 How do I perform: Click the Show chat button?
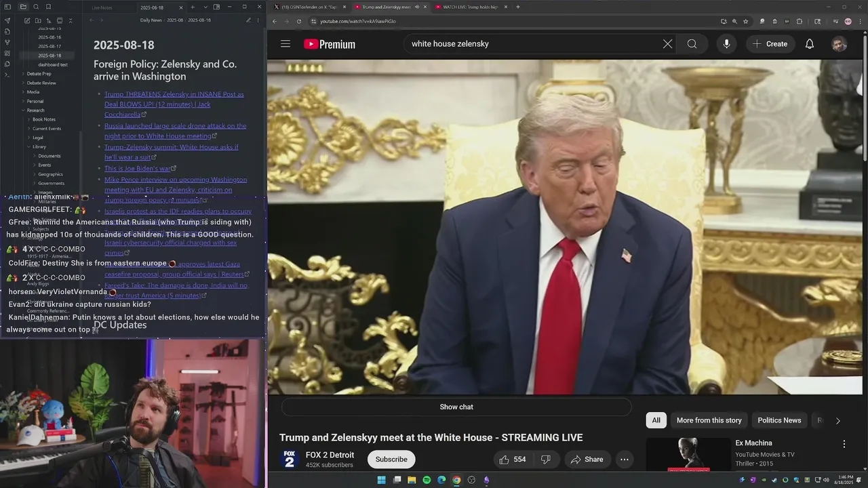click(x=456, y=407)
